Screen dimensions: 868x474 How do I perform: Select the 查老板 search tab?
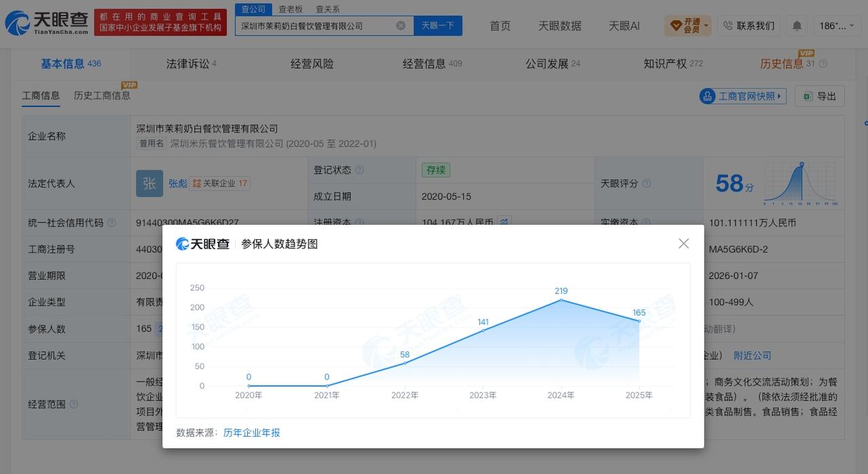(x=291, y=9)
